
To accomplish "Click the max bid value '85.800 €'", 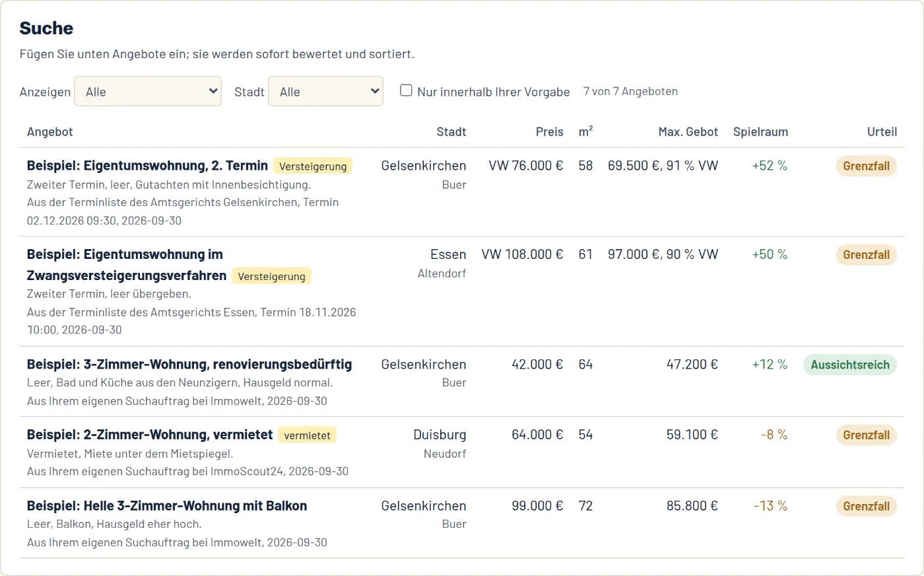I will pyautogui.click(x=692, y=506).
